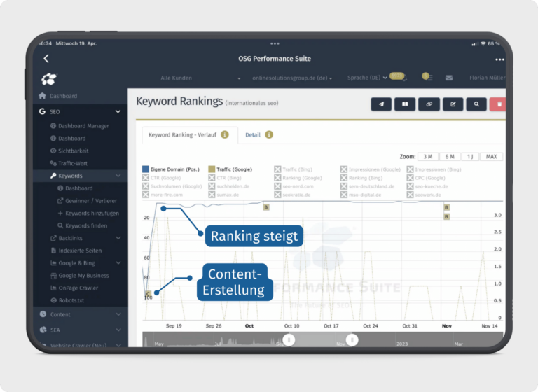This screenshot has height=392, width=538.
Task: Click info icon beside Detail tab
Action: click(269, 135)
